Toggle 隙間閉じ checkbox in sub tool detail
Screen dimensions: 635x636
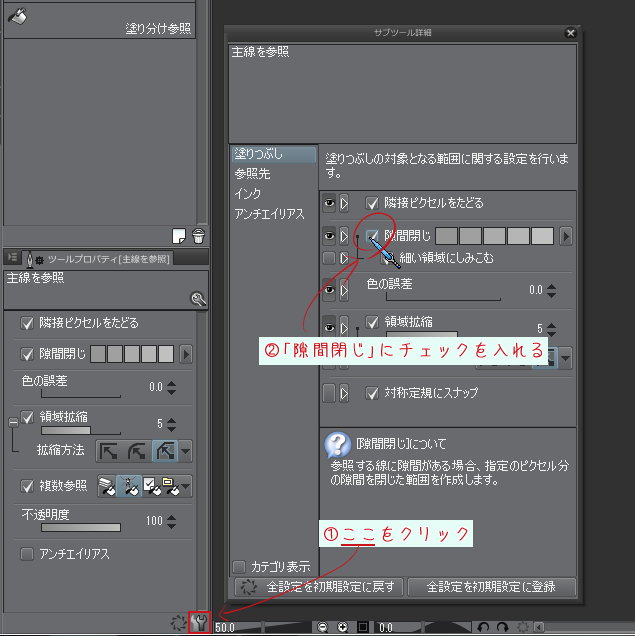pyautogui.click(x=373, y=236)
